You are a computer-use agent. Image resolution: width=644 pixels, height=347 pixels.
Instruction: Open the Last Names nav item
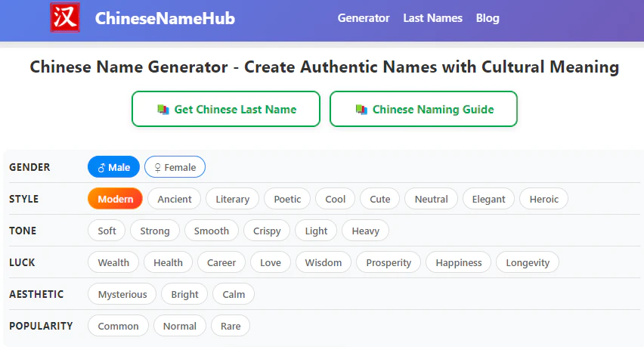pyautogui.click(x=432, y=18)
